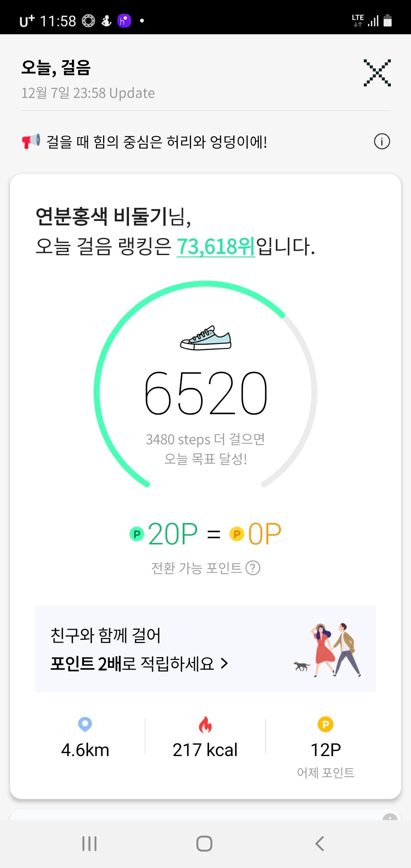The image size is (411, 868).
Task: Open the recent apps navigation button
Action: coord(89,844)
